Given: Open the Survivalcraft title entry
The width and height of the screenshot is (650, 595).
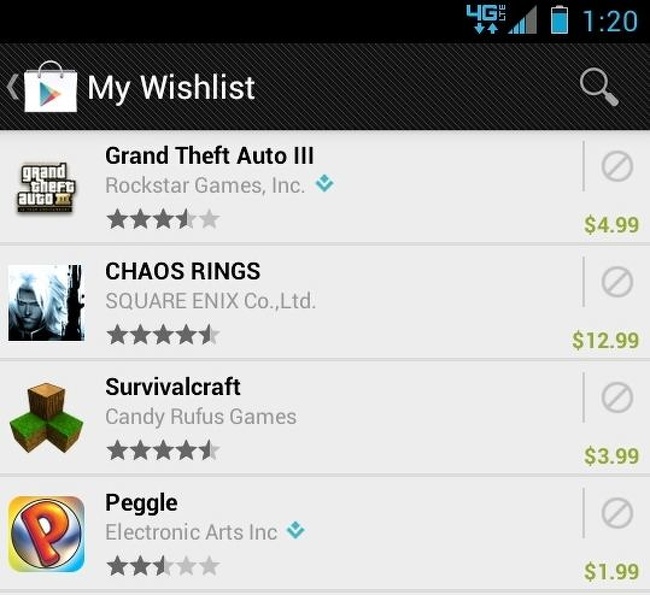Looking at the screenshot, I should pos(173,387).
